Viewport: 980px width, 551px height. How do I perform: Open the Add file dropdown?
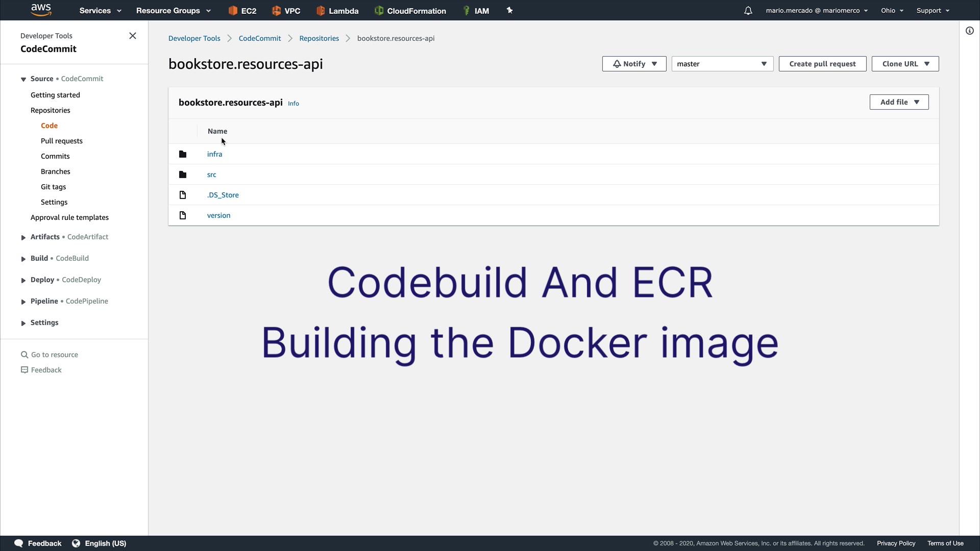tap(899, 102)
